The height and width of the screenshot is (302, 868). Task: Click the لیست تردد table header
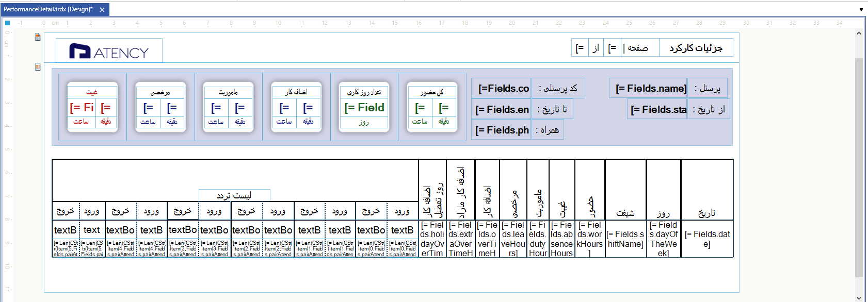[x=234, y=195]
